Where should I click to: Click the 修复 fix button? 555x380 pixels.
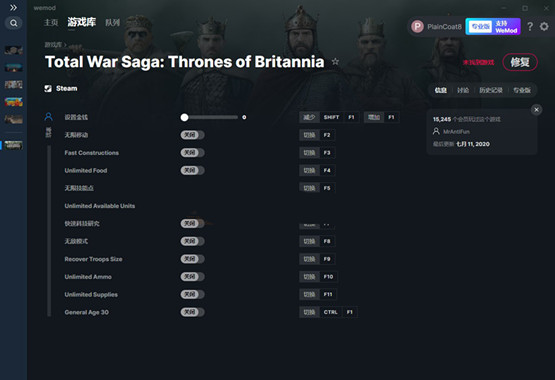point(520,62)
